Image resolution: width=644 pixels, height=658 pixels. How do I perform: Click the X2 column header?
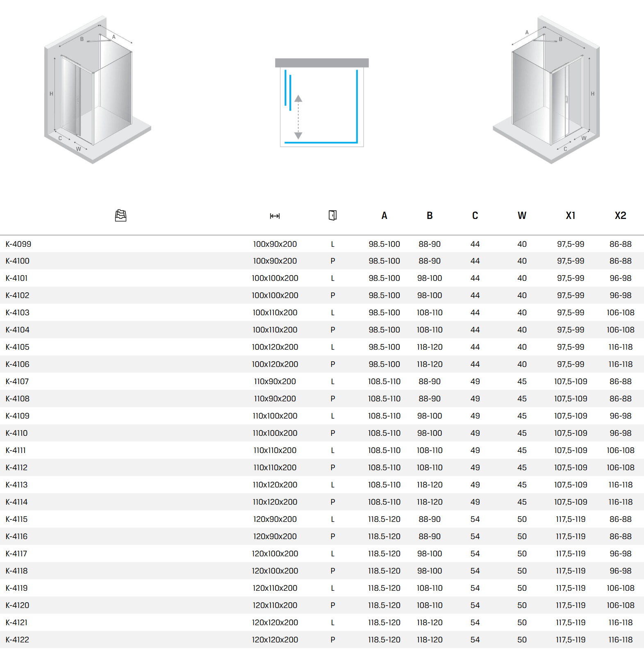(x=620, y=216)
